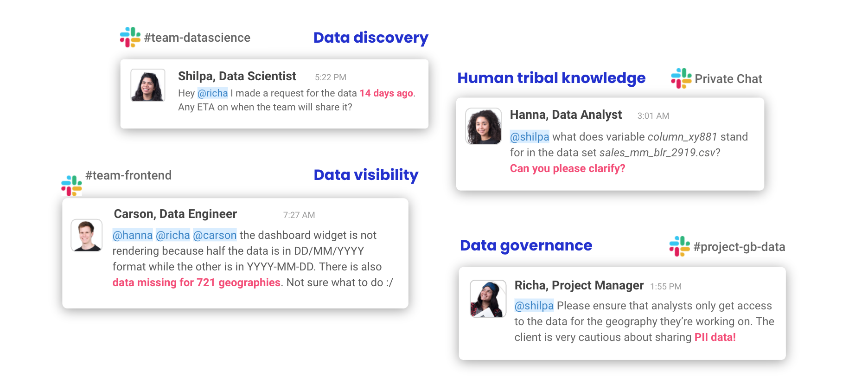
Task: Open the #team-datascience channel name
Action: click(x=197, y=38)
